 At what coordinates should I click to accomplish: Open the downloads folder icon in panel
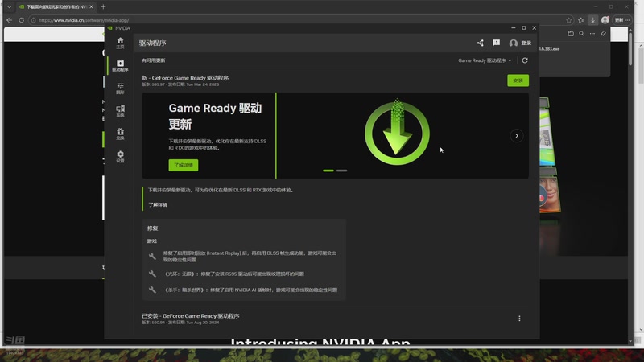tap(571, 34)
